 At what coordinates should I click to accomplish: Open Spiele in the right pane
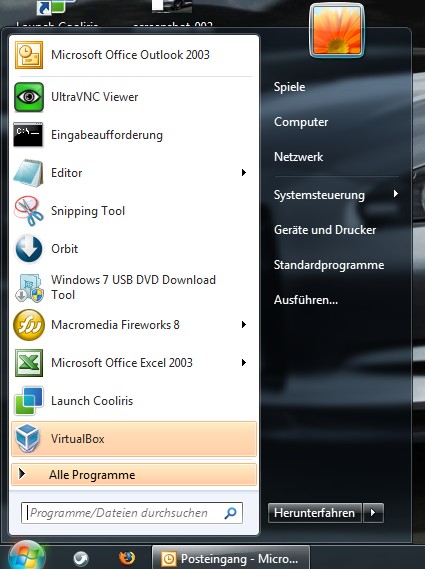tap(289, 87)
